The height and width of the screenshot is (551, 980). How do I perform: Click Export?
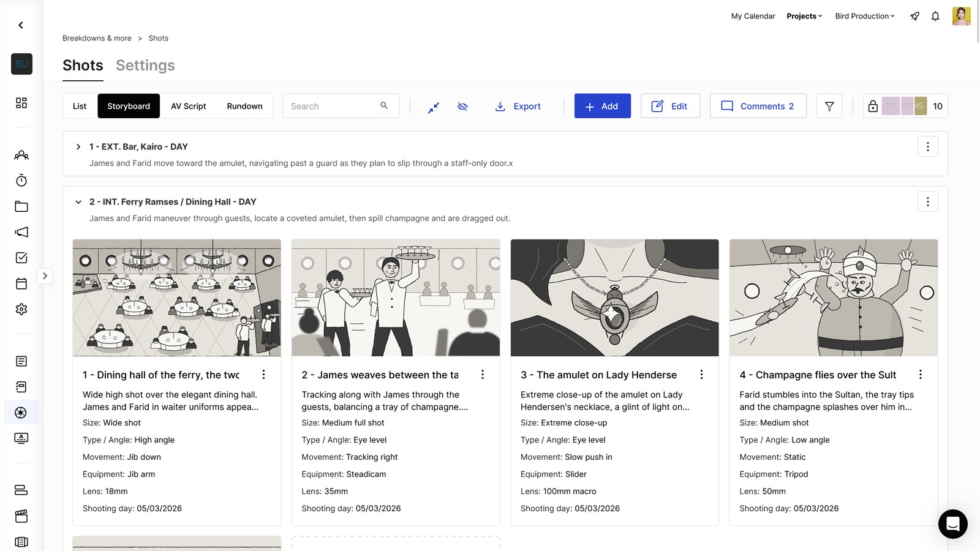pyautogui.click(x=518, y=107)
